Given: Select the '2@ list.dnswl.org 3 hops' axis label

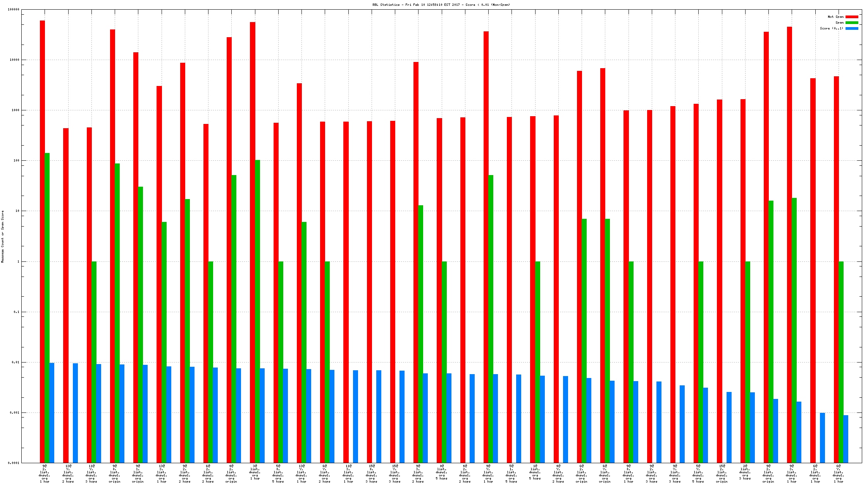Looking at the screenshot, I should click(745, 472).
